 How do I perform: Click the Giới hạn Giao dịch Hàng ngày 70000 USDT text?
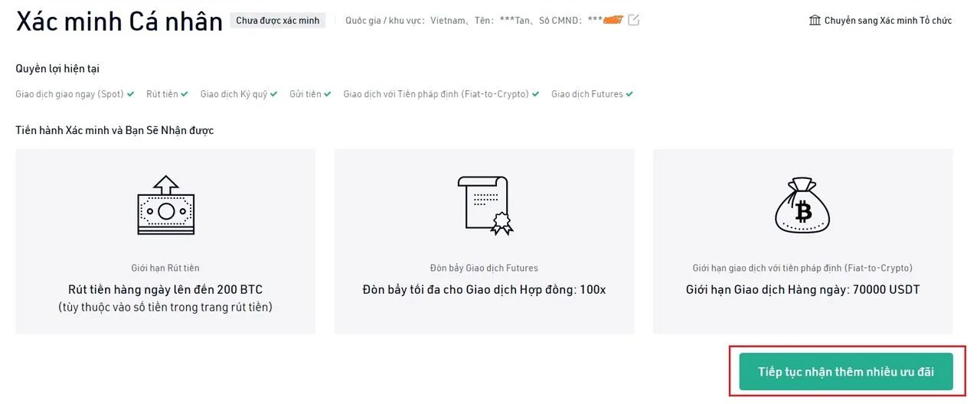(802, 290)
